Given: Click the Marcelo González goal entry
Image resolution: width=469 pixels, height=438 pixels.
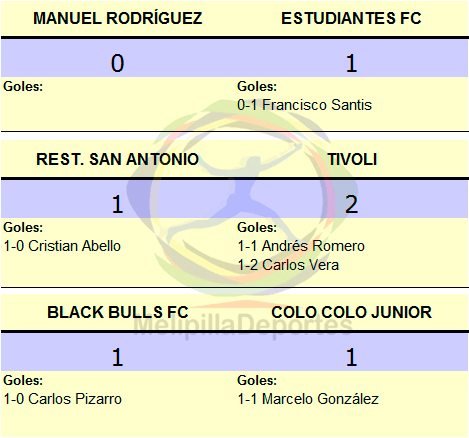Looking at the screenshot, I should tap(308, 399).
